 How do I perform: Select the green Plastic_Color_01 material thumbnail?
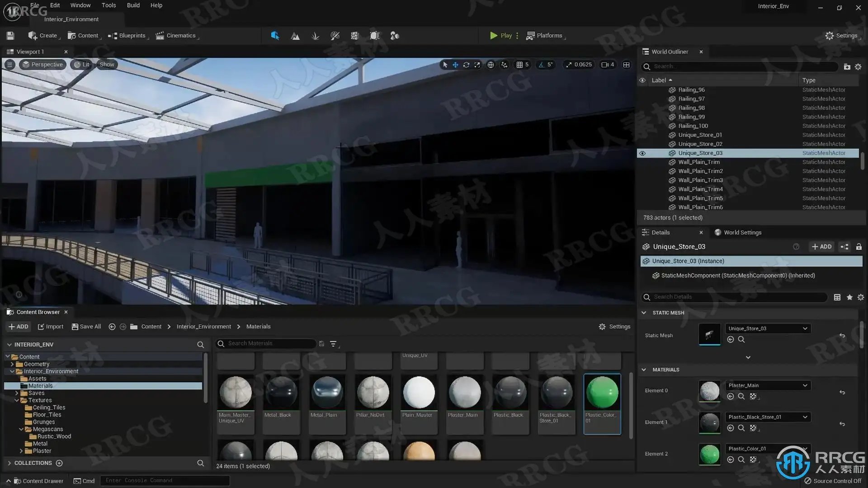click(x=602, y=393)
